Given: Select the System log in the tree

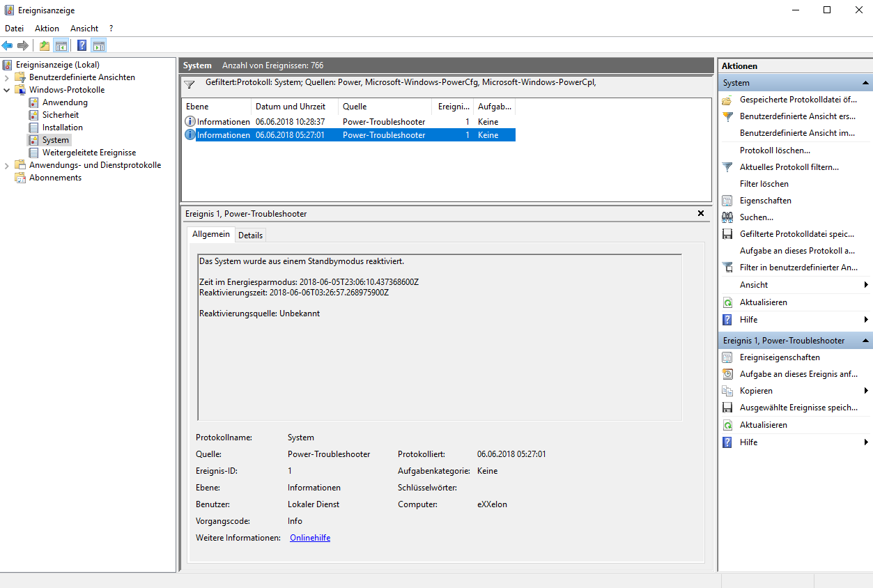Looking at the screenshot, I should point(56,140).
